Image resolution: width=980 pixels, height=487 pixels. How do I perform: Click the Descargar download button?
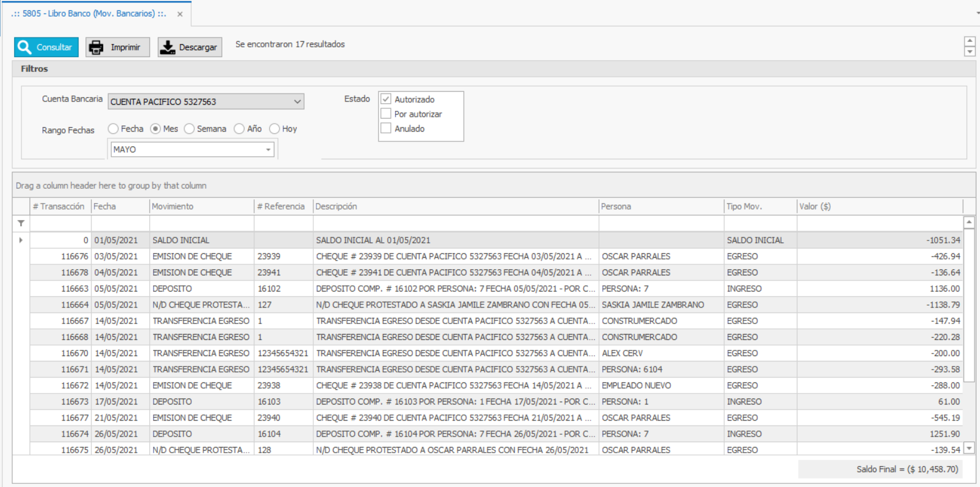[x=190, y=47]
